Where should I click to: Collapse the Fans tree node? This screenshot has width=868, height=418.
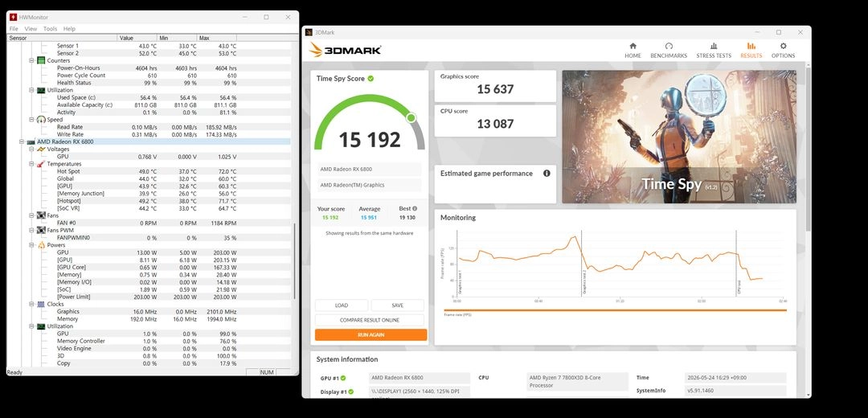tap(31, 215)
